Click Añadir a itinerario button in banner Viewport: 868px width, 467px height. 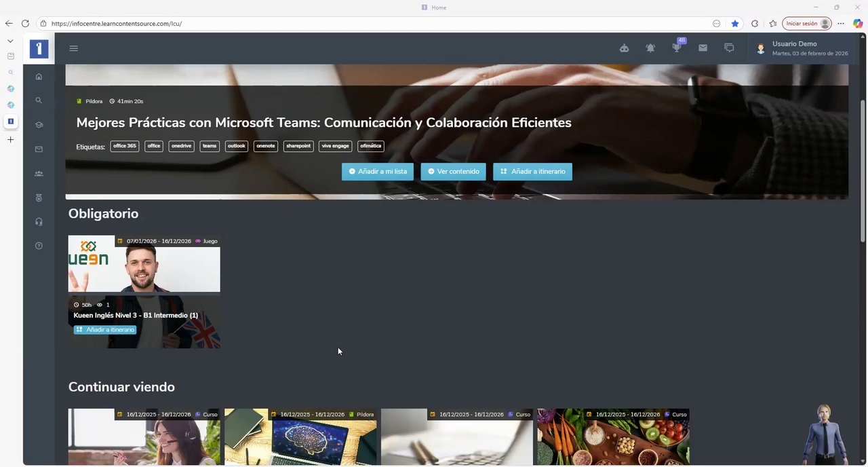click(532, 172)
